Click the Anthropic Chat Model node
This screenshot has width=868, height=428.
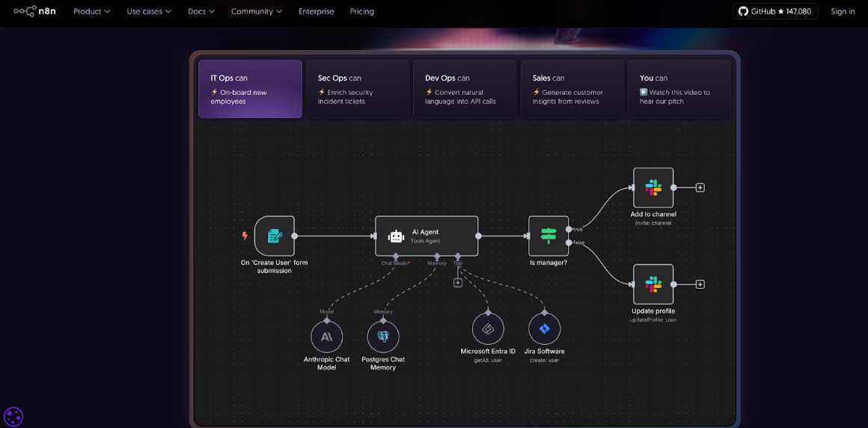coord(326,337)
